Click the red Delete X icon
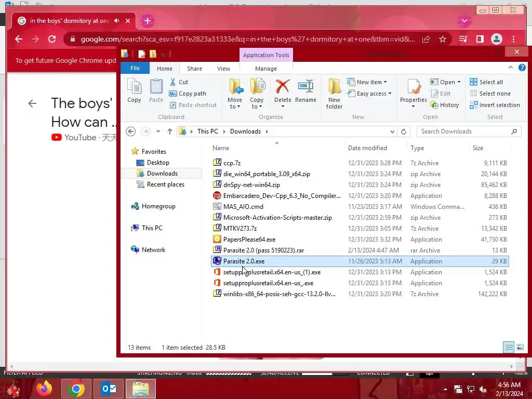 (x=283, y=87)
